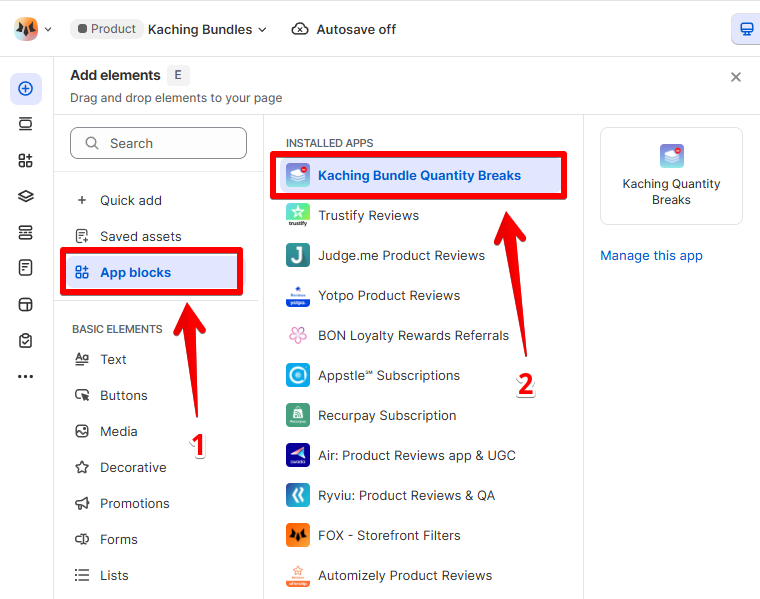Screen dimensions: 760x599
Task: Click the Product template badge
Action: click(x=107, y=29)
